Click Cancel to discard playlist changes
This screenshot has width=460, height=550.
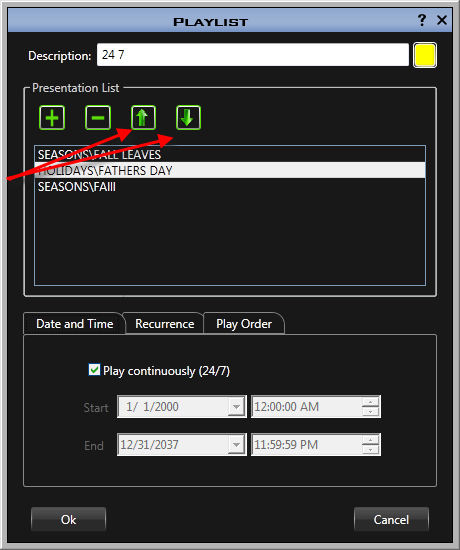point(391,519)
